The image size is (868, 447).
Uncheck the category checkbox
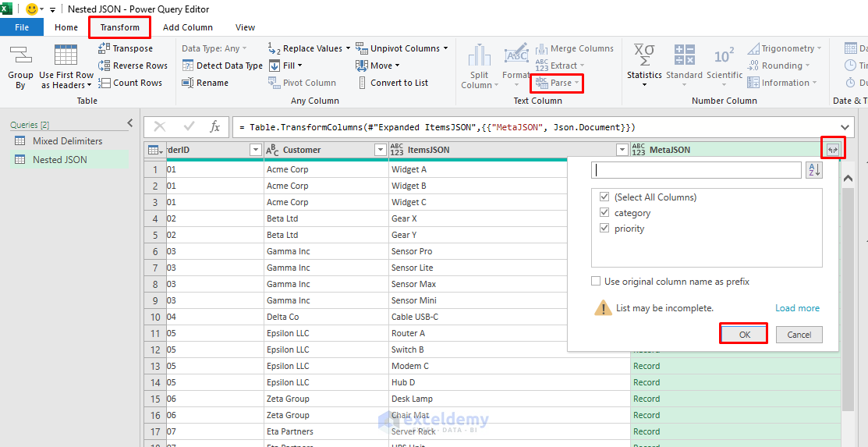point(604,213)
